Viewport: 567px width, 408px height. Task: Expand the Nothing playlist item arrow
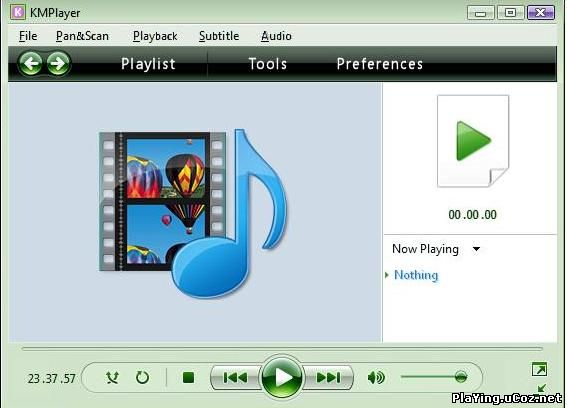pos(387,275)
